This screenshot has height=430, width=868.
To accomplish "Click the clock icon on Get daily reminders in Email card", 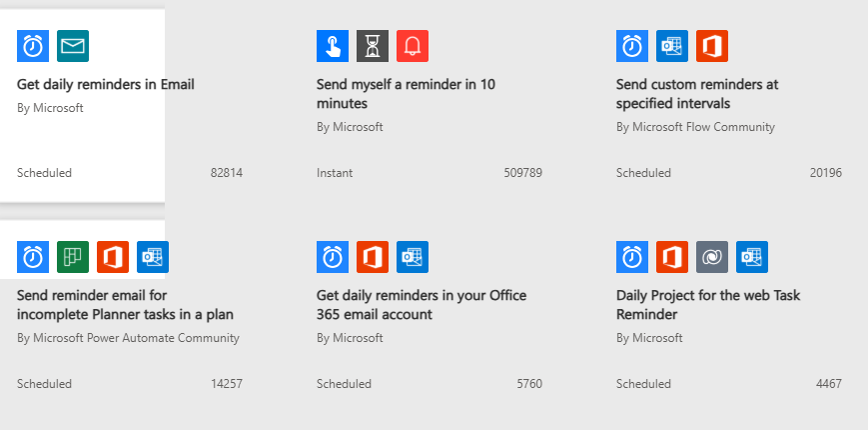I will click(x=33, y=46).
